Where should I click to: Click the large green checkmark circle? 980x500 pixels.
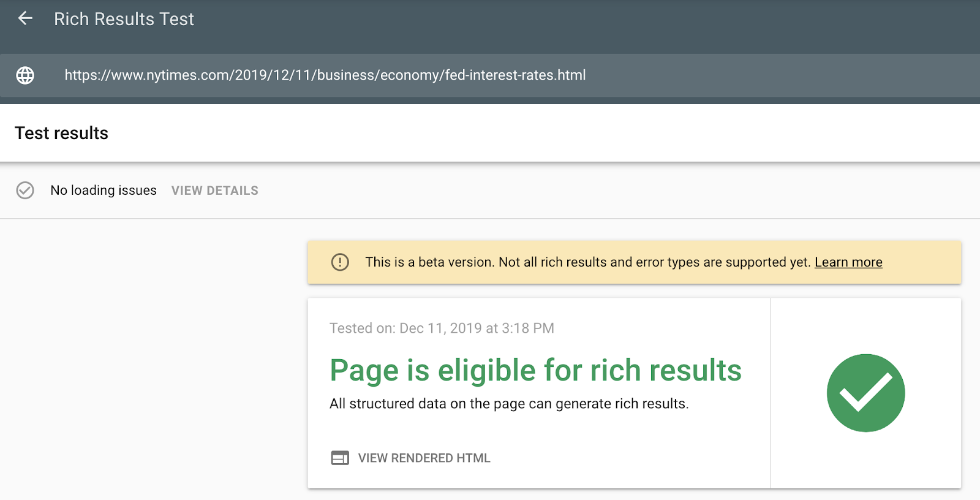[865, 393]
